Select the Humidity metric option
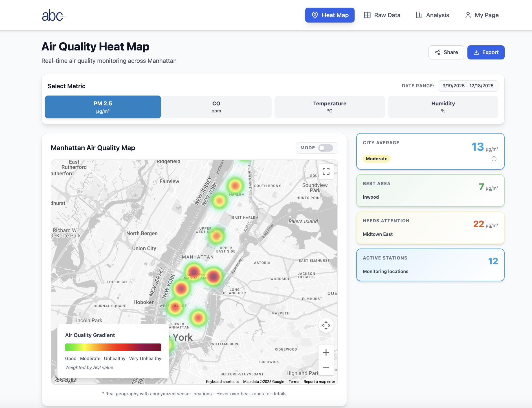The height and width of the screenshot is (408, 532). pos(443,107)
